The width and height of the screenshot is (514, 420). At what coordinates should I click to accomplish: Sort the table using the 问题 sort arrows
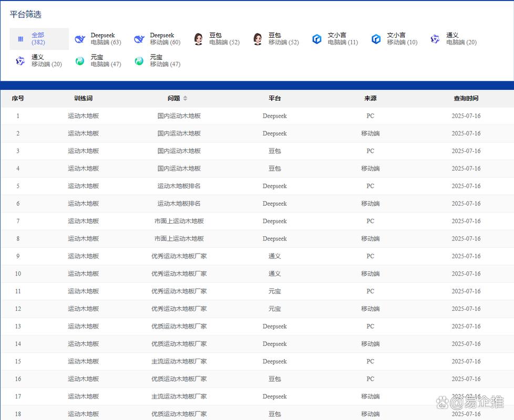[185, 98]
